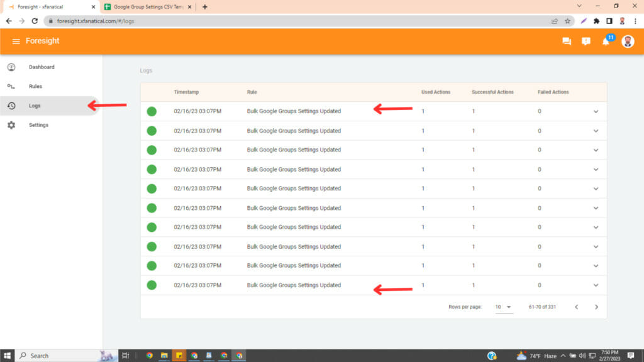Open the Windows Start menu
The image size is (644, 362).
[x=8, y=355]
